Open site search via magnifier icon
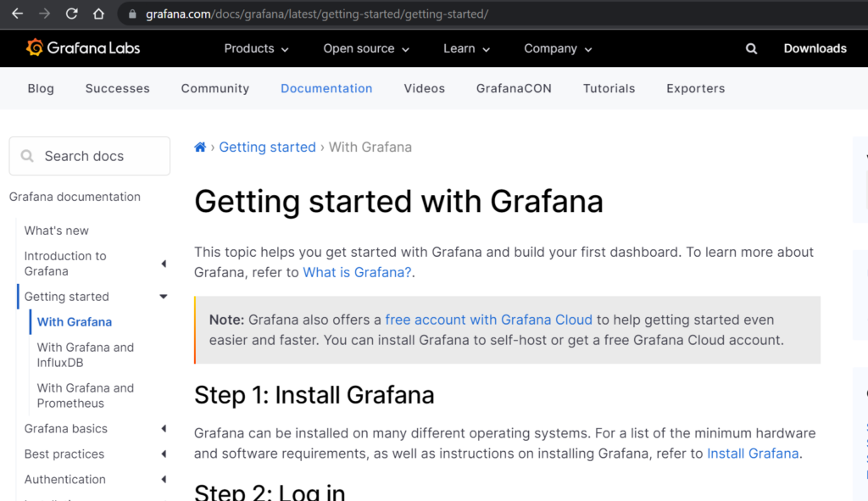The height and width of the screenshot is (501, 868). (x=751, y=49)
